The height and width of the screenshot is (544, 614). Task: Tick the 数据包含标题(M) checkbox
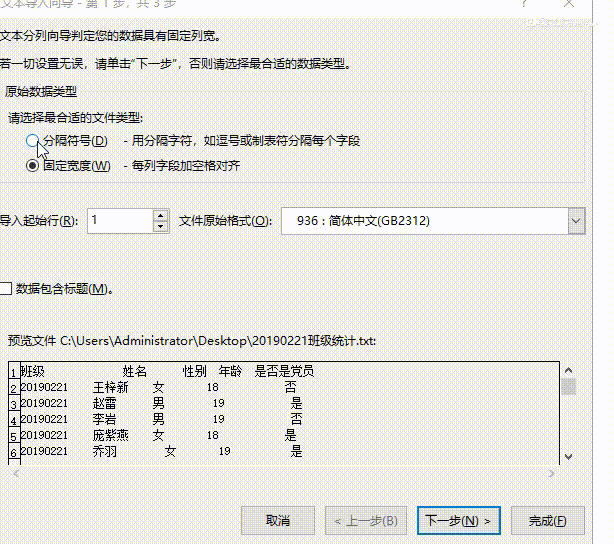[x=5, y=289]
